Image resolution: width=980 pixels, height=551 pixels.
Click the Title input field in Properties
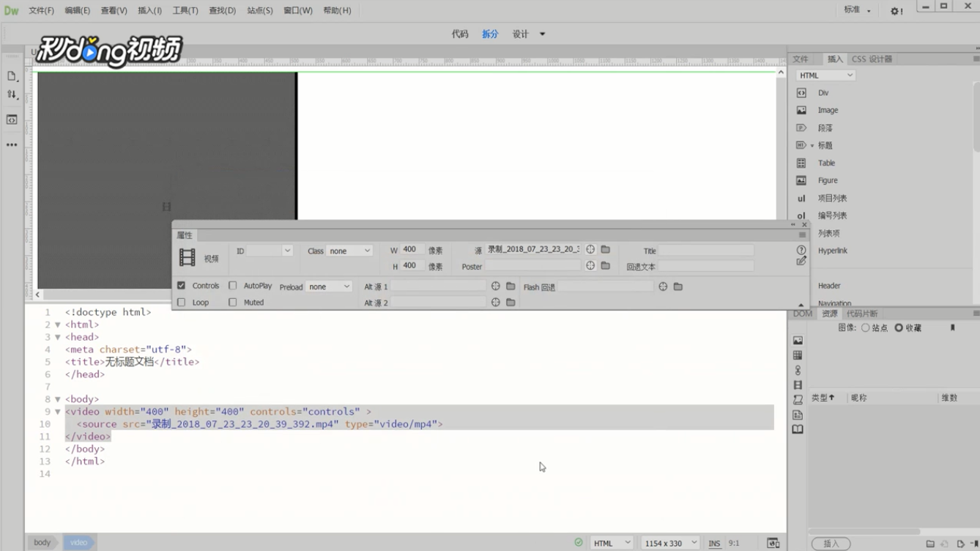pyautogui.click(x=706, y=251)
